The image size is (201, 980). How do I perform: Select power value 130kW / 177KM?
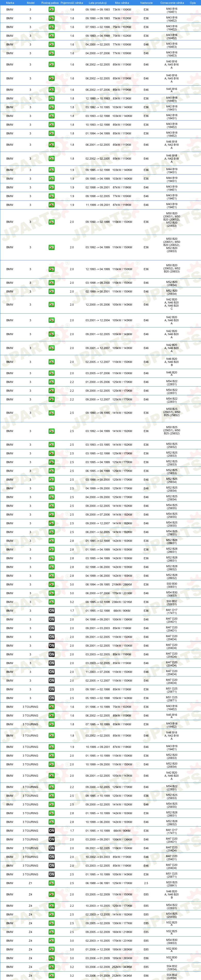[122, 923]
